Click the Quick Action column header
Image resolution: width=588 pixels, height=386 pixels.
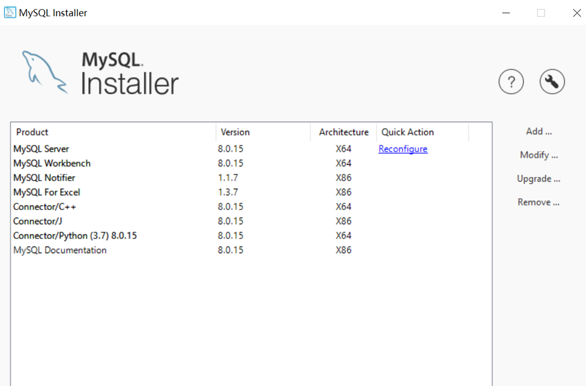(423, 132)
